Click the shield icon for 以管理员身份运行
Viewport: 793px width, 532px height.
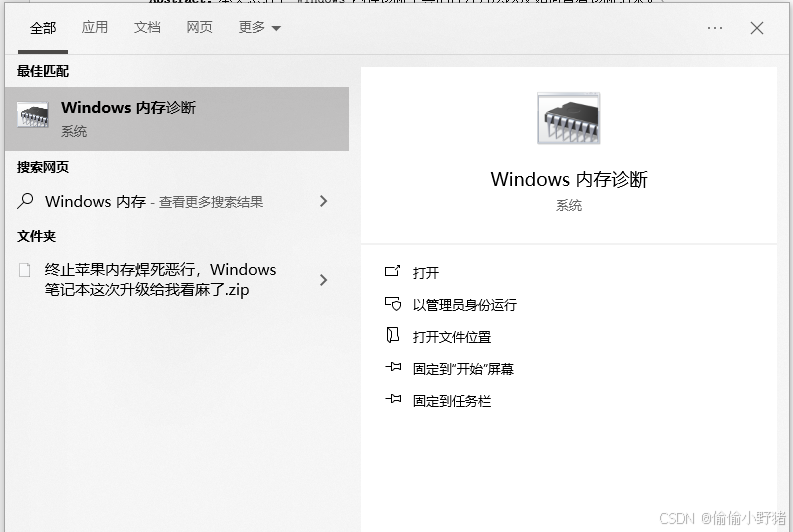pyautogui.click(x=392, y=303)
